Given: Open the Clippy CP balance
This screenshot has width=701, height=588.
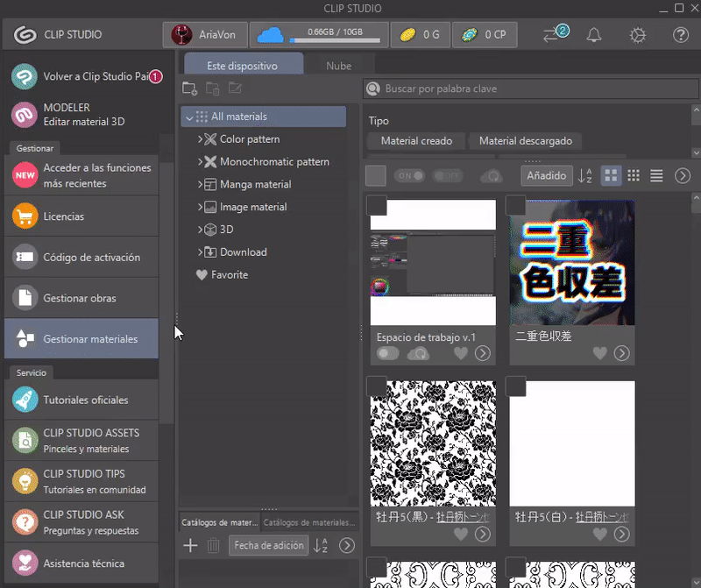Looking at the screenshot, I should coord(485,34).
